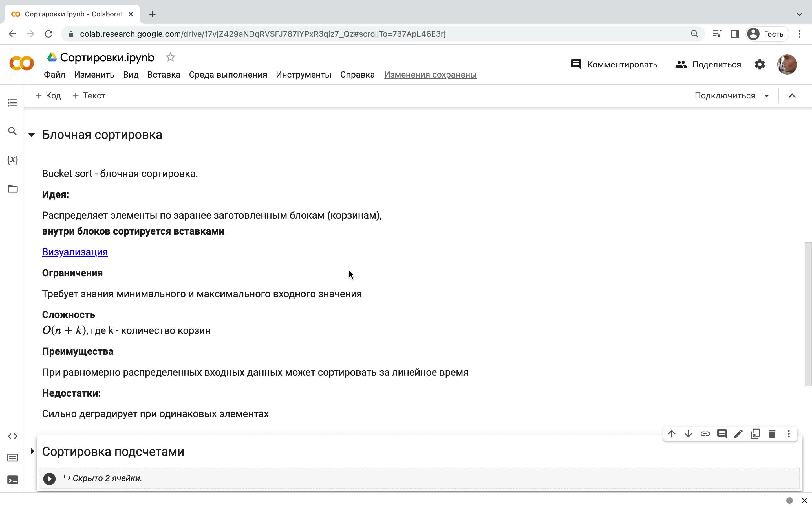This screenshot has width=812, height=508.
Task: Open the find and replace panel
Action: (x=12, y=131)
